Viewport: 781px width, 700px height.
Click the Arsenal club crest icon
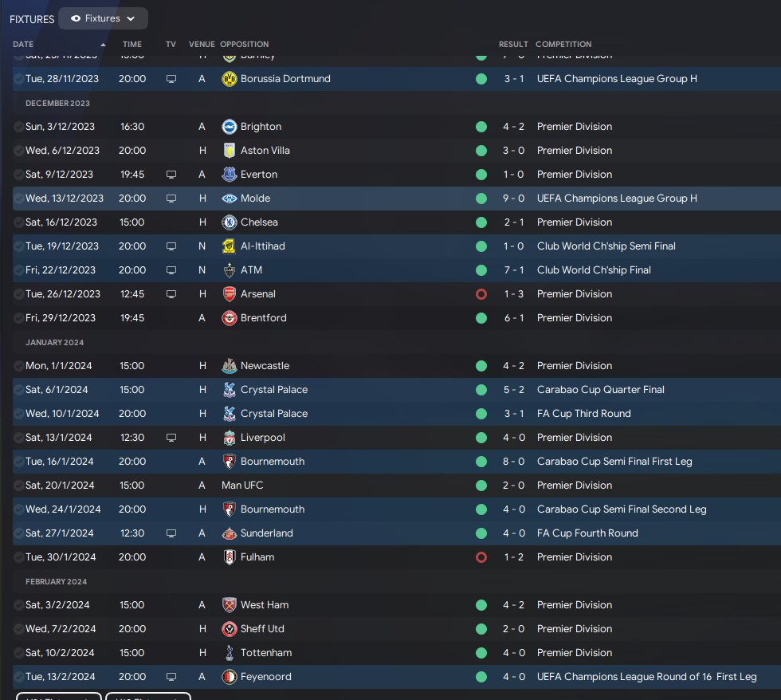tap(230, 294)
